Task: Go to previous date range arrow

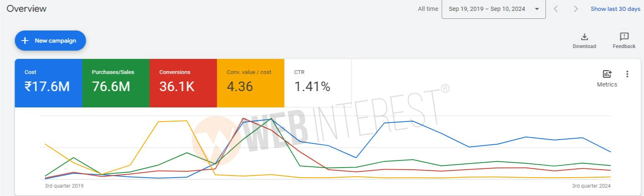Action: 556,9
